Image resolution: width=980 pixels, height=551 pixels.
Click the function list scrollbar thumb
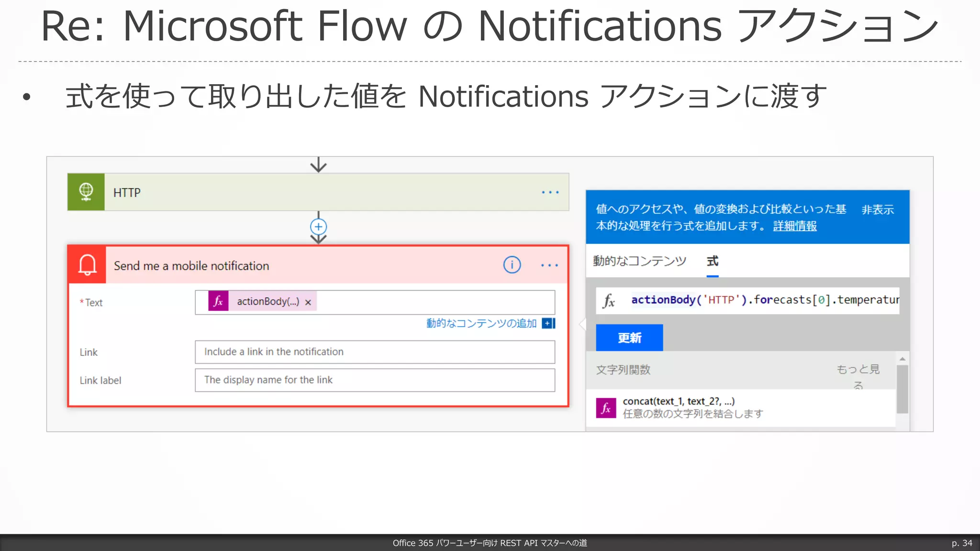point(902,389)
